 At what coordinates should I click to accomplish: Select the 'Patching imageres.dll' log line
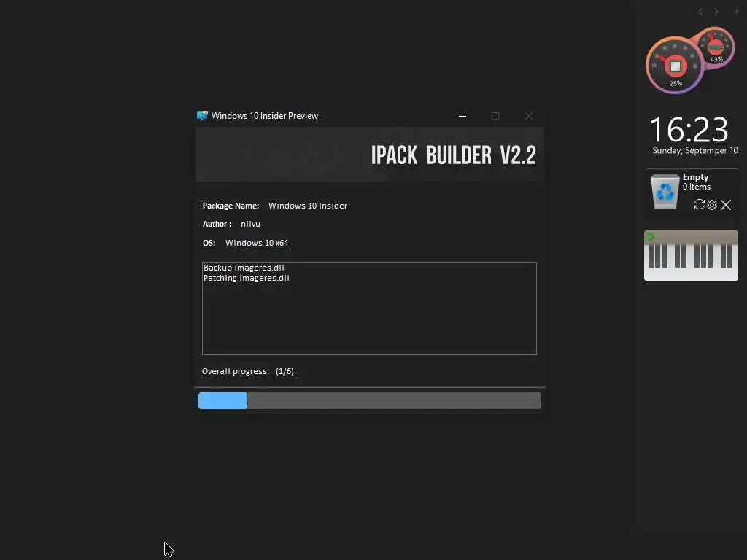247,278
